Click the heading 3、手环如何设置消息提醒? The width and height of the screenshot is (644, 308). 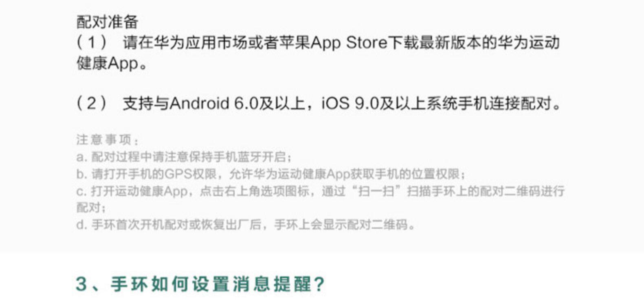200,284
